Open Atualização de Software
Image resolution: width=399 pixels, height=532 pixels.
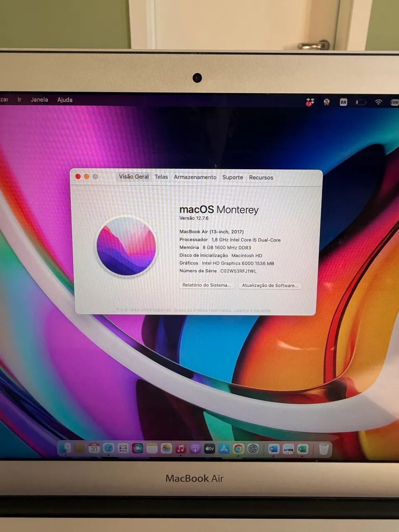point(270,286)
